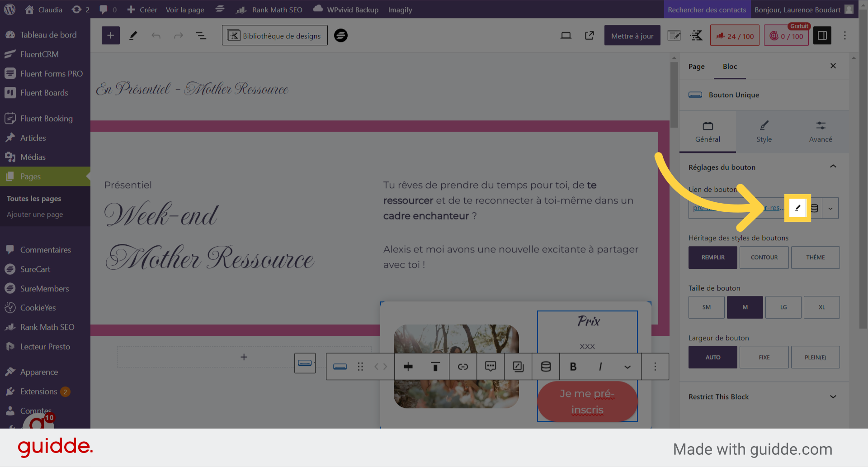Screen dimensions: 868x467
Task: Open block options three-dot menu
Action: click(x=655, y=367)
